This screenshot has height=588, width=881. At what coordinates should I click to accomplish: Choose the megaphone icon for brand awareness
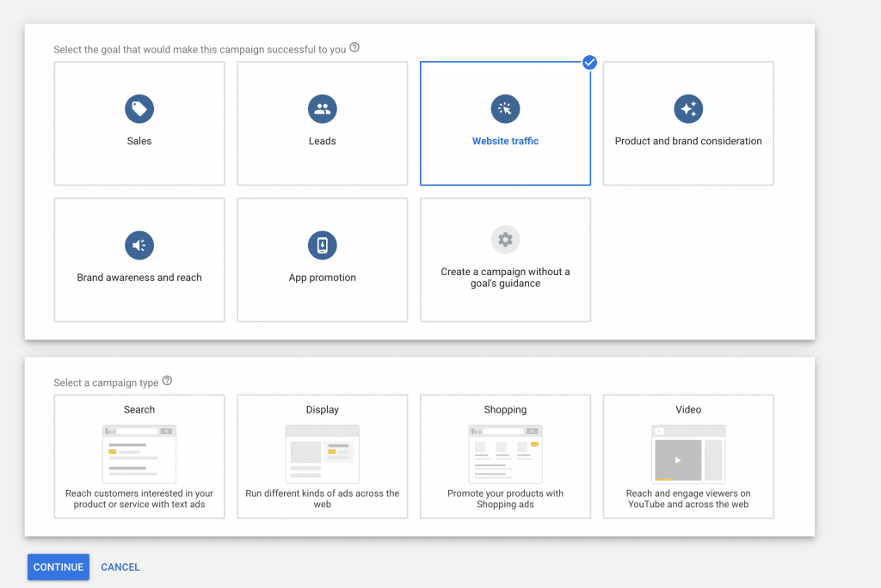(139, 245)
